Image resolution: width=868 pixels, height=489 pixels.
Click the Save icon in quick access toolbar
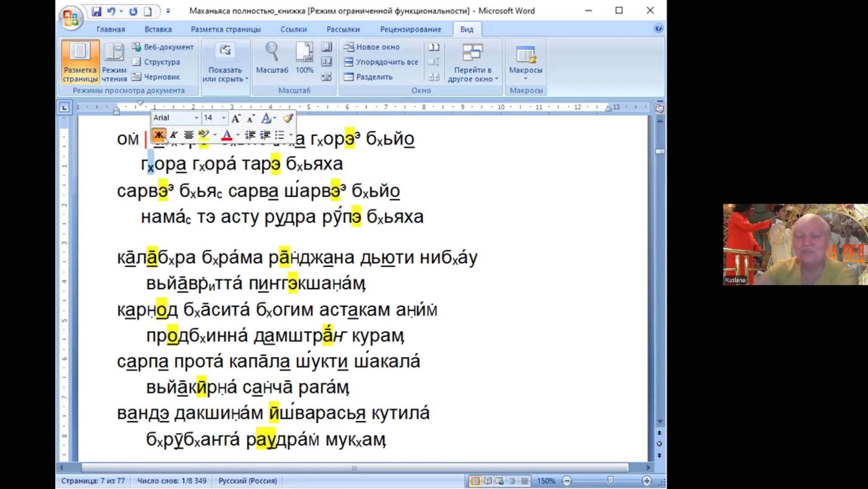click(x=96, y=11)
